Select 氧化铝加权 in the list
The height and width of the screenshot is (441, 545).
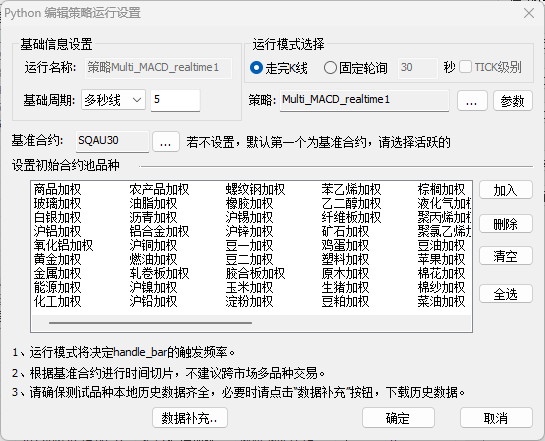(x=63, y=245)
